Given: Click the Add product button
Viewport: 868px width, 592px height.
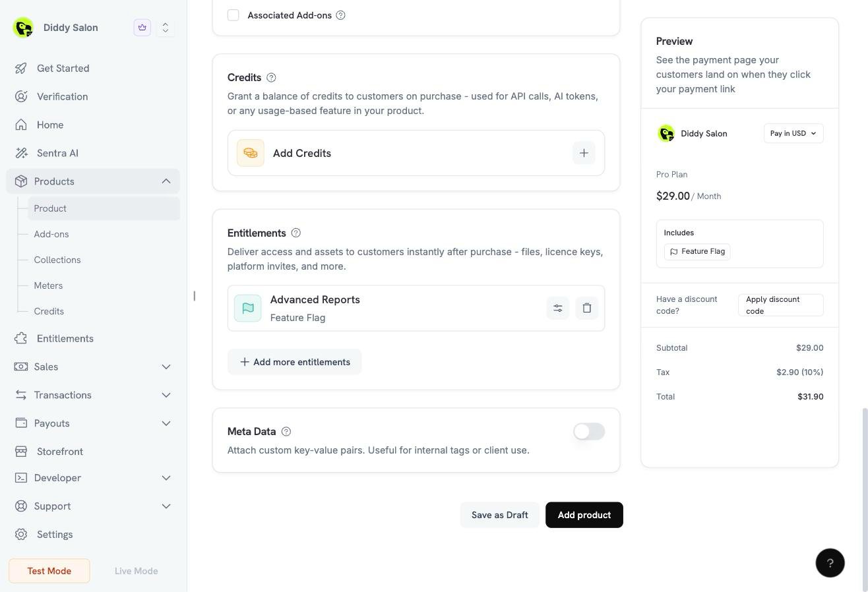Looking at the screenshot, I should pyautogui.click(x=584, y=515).
